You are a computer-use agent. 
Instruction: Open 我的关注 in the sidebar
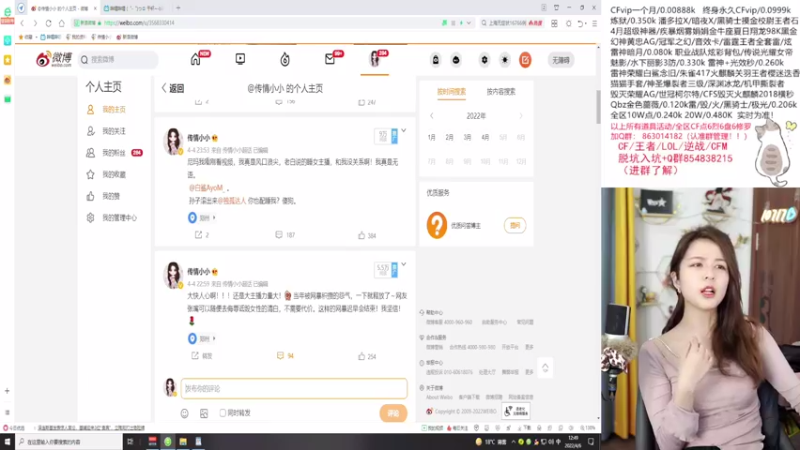(113, 131)
